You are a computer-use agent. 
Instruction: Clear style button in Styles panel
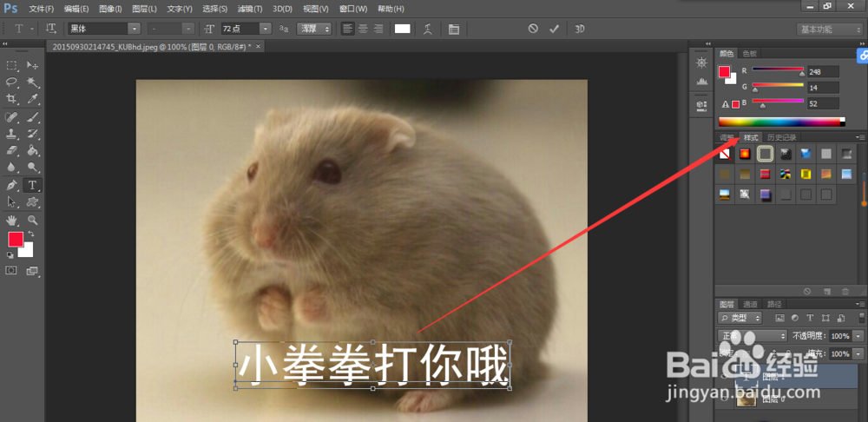coord(807,291)
